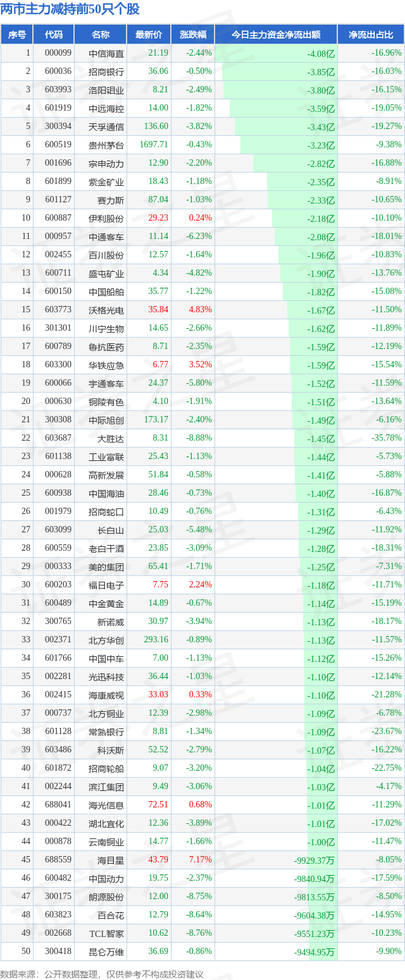Click stock code 601872
This screenshot has height=980, width=405.
[x=58, y=768]
